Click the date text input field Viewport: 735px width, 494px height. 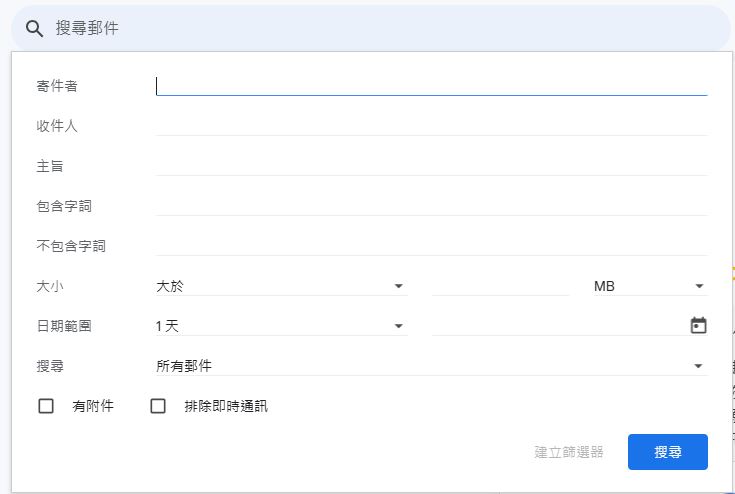pos(559,326)
